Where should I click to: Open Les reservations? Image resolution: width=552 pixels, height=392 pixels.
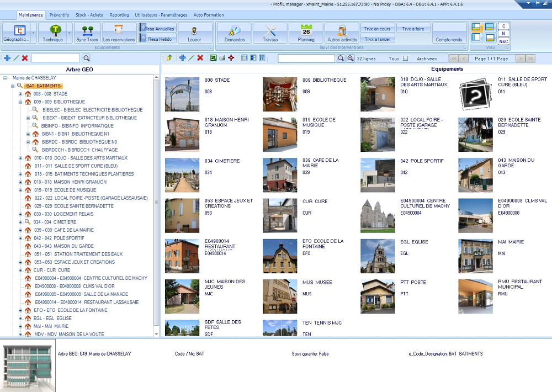119,33
